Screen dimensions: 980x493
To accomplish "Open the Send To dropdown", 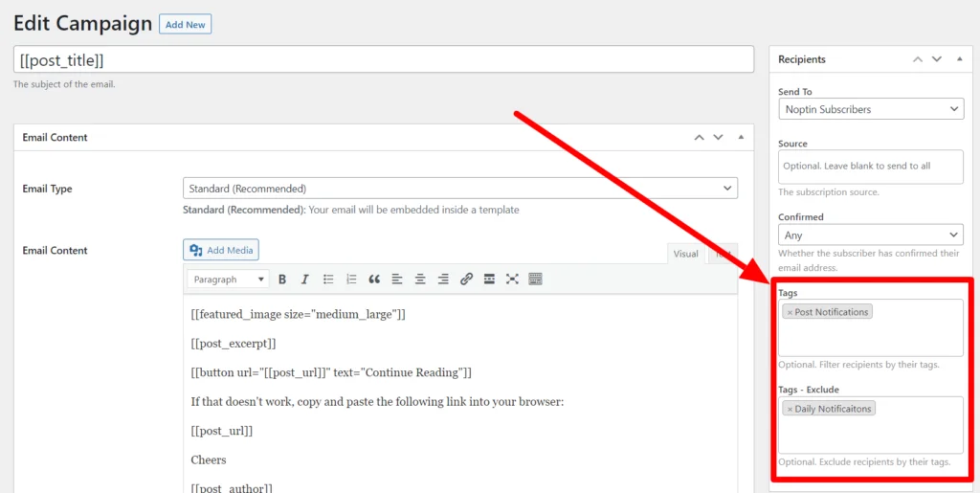I will point(871,109).
